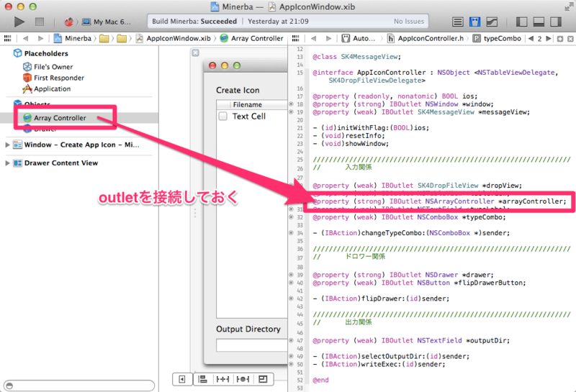Open typeCombo symbol jump bar item

[x=497, y=38]
